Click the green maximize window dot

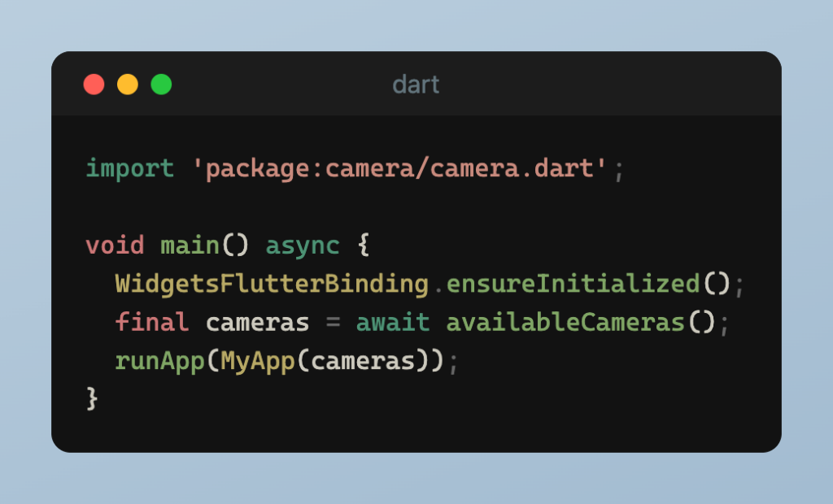click(161, 85)
